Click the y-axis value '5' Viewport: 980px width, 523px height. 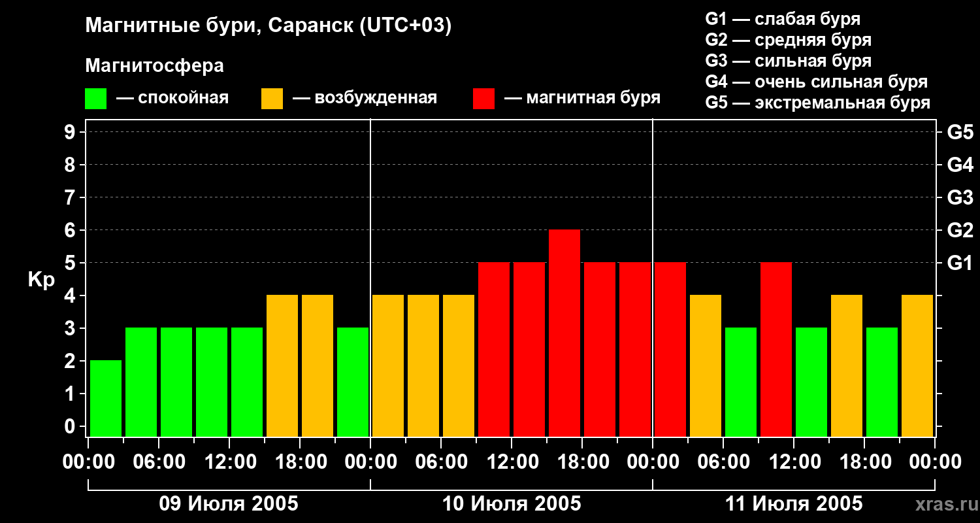(71, 263)
